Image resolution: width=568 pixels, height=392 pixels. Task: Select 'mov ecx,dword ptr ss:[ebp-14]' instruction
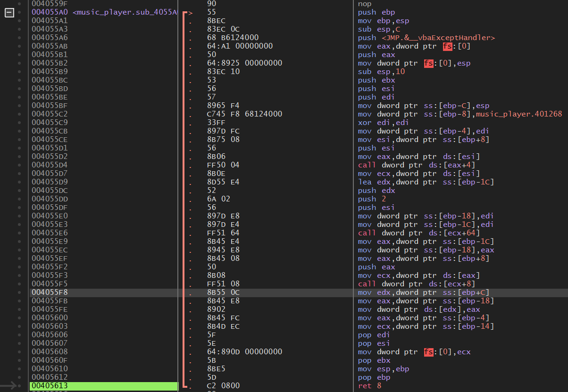point(426,326)
